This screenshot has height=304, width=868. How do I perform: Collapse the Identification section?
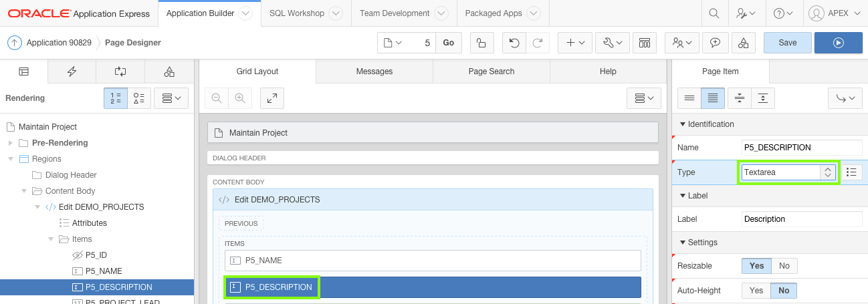click(683, 124)
